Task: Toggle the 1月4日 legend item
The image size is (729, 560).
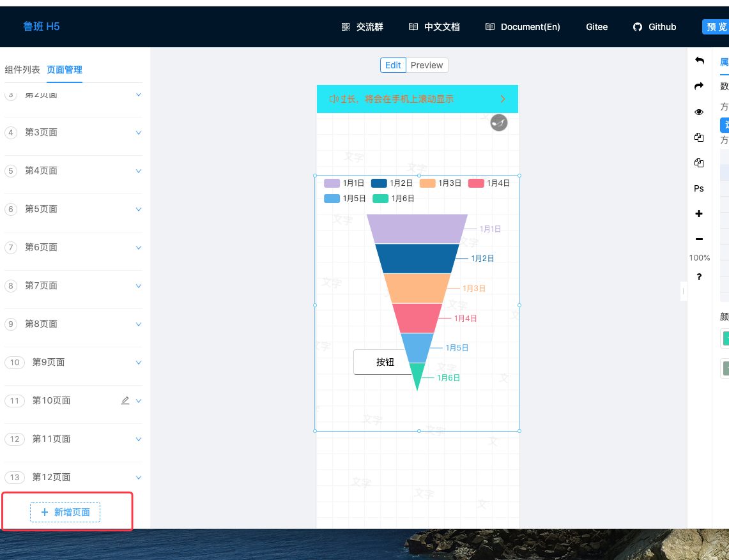Action: point(489,183)
